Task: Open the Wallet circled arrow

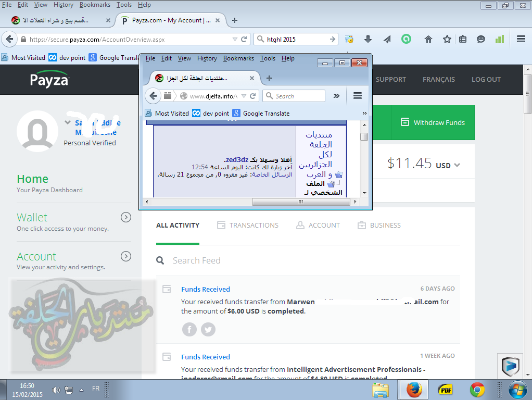Action: click(x=126, y=217)
